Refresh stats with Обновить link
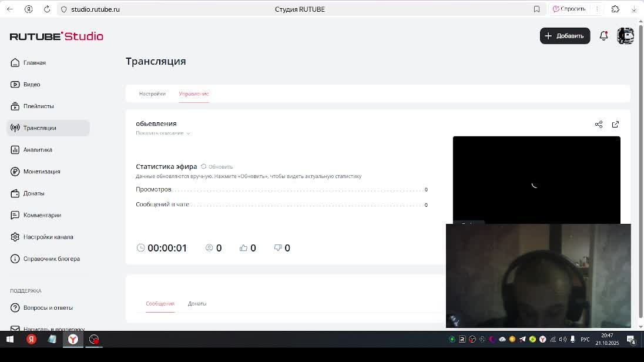Image resolution: width=644 pixels, height=362 pixels. tap(217, 167)
